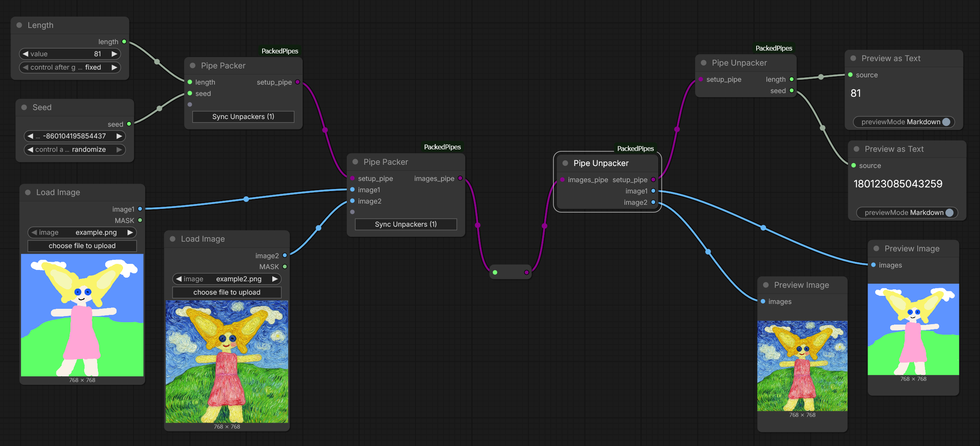Click the length output port on Pipe Unpacker

tap(791, 79)
